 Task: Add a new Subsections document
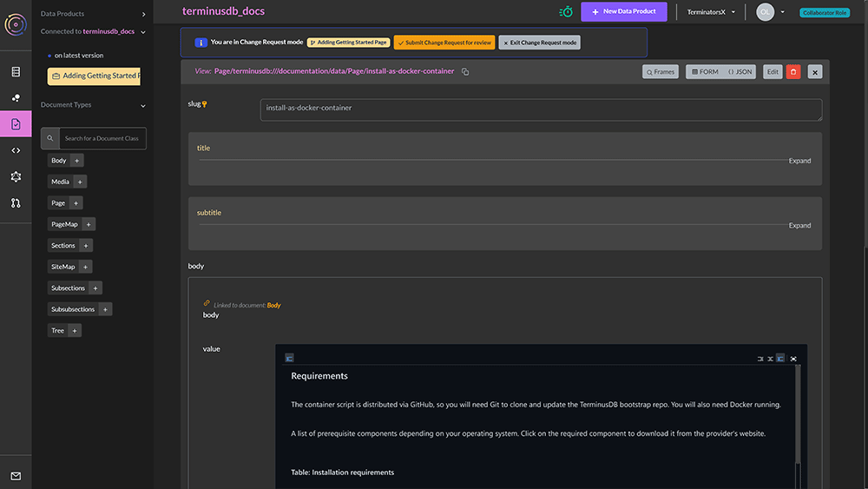coord(95,288)
